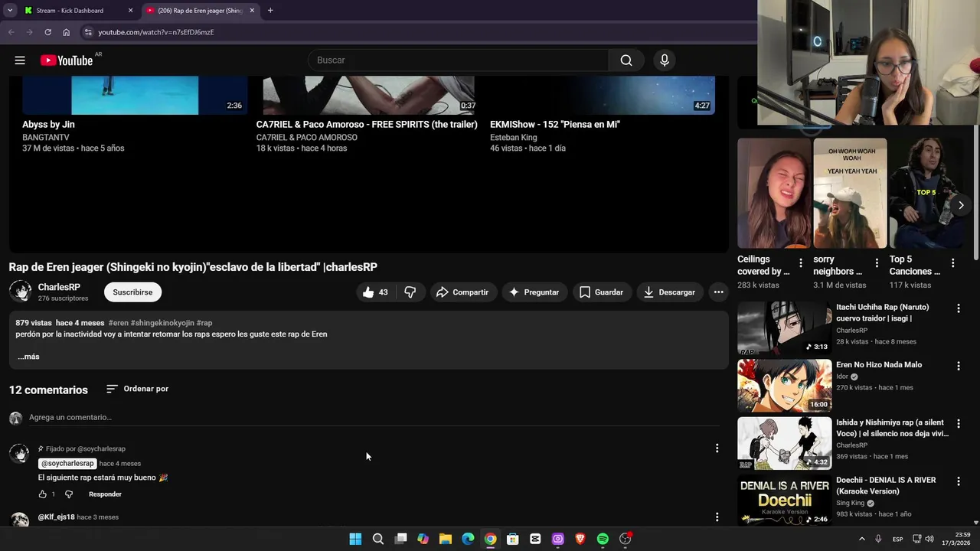
Task: Click the search magnifier button
Action: [x=626, y=60]
